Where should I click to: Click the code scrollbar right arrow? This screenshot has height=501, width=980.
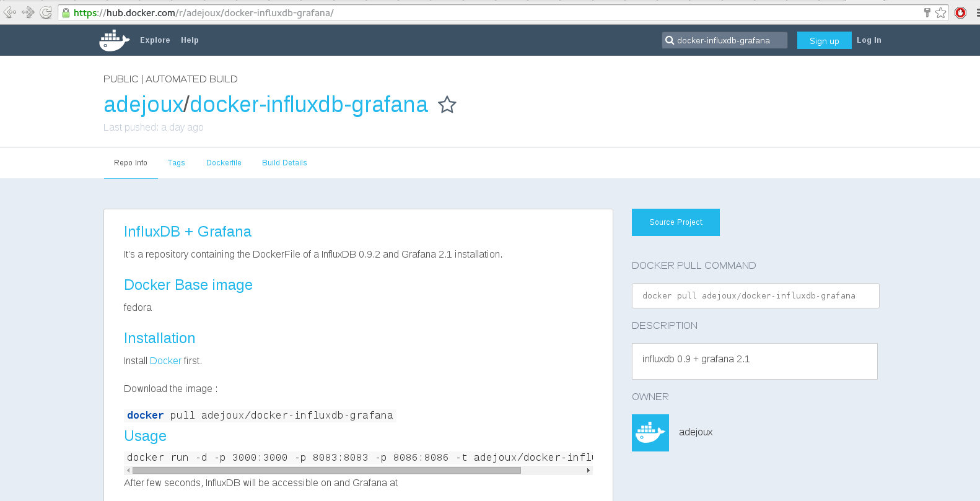(x=588, y=471)
